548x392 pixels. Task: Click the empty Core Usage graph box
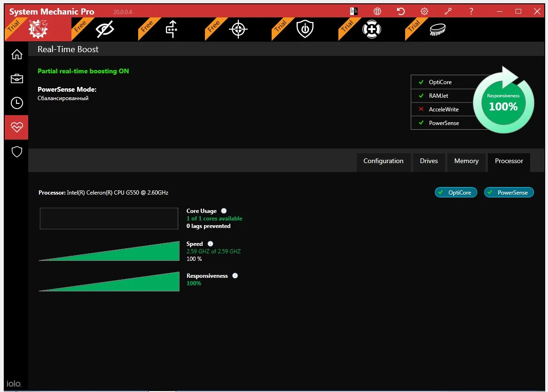click(x=109, y=219)
